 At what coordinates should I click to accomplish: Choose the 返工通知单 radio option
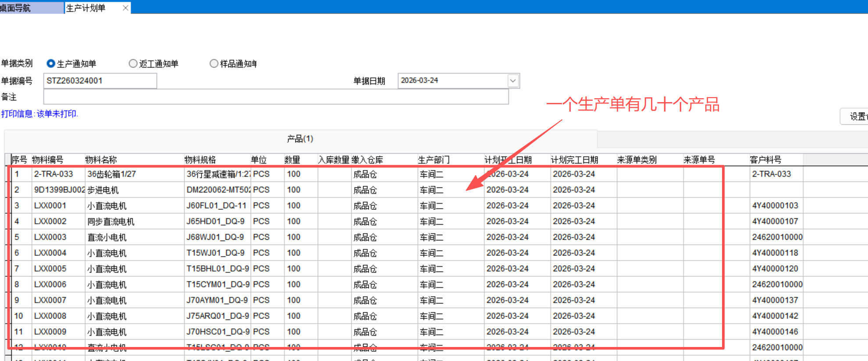(133, 64)
